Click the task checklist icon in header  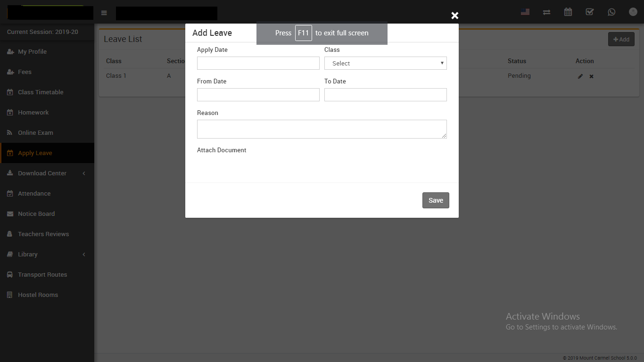pos(589,12)
